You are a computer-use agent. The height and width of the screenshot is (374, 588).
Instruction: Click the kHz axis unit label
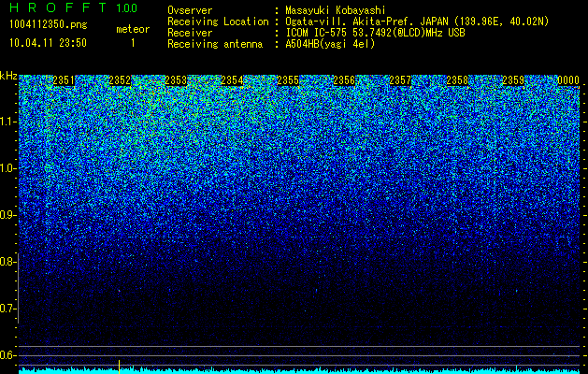8,76
